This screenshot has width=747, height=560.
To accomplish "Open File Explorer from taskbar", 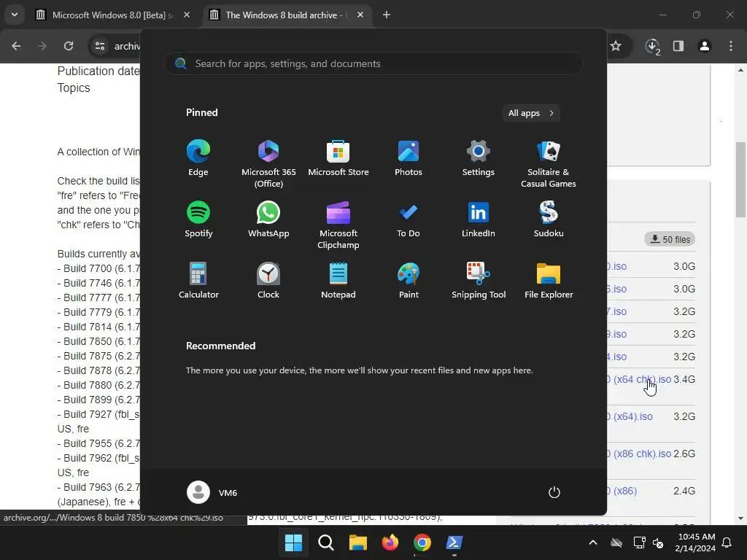I will (357, 542).
